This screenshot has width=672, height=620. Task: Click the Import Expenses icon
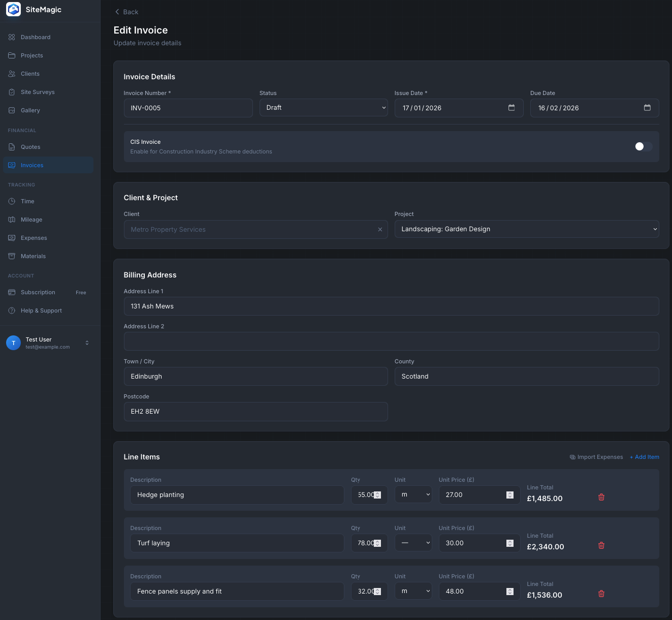coord(573,457)
